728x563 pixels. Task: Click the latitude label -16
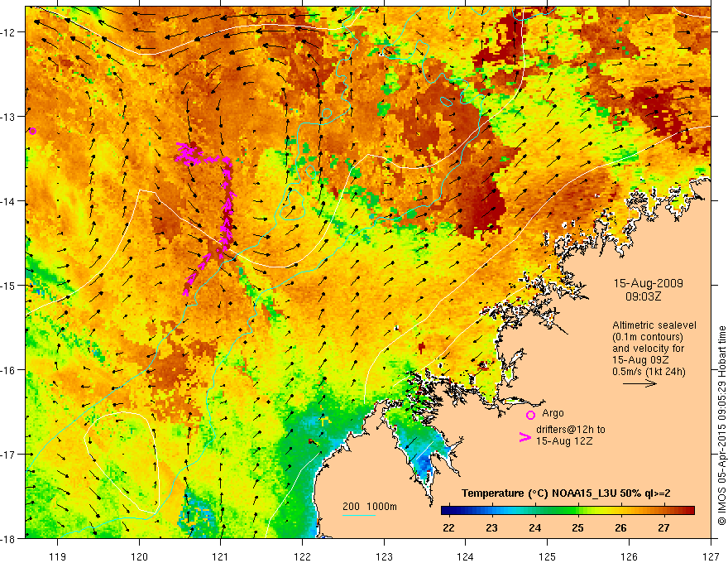[8, 370]
